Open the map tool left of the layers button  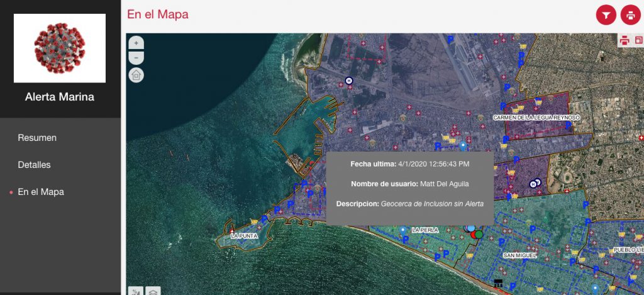(x=136, y=291)
